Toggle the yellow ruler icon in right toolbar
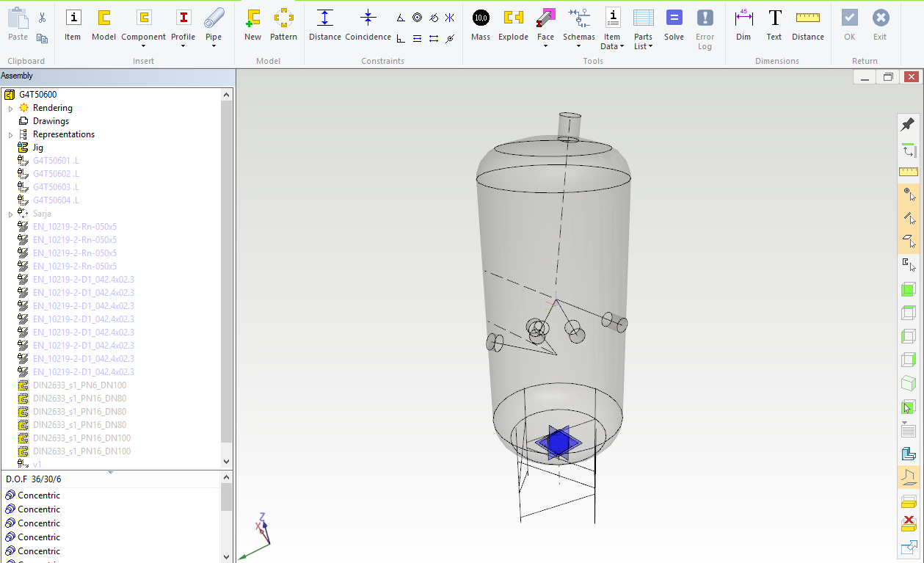Viewport: 924px width, 563px height. (x=908, y=172)
